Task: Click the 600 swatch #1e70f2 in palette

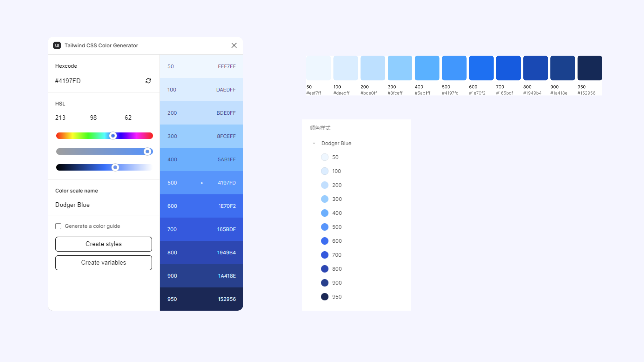Action: (x=481, y=68)
